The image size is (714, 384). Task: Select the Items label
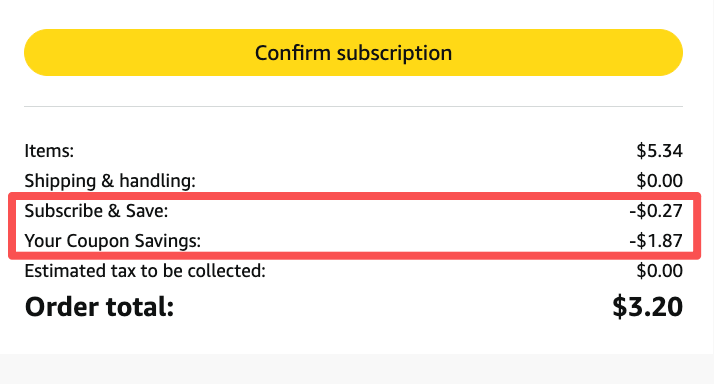(49, 151)
